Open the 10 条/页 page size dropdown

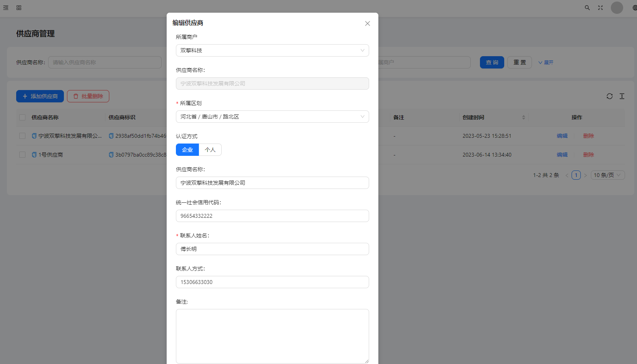click(x=608, y=175)
